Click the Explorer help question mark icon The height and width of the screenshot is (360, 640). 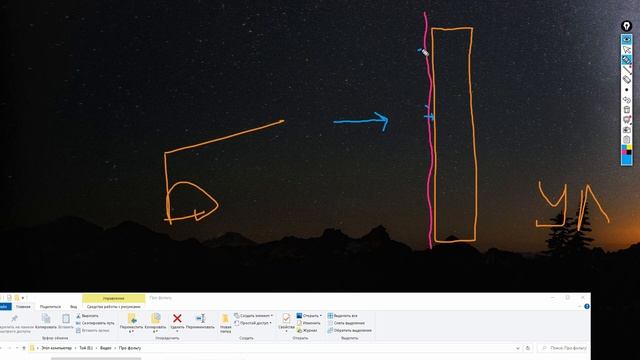(587, 307)
